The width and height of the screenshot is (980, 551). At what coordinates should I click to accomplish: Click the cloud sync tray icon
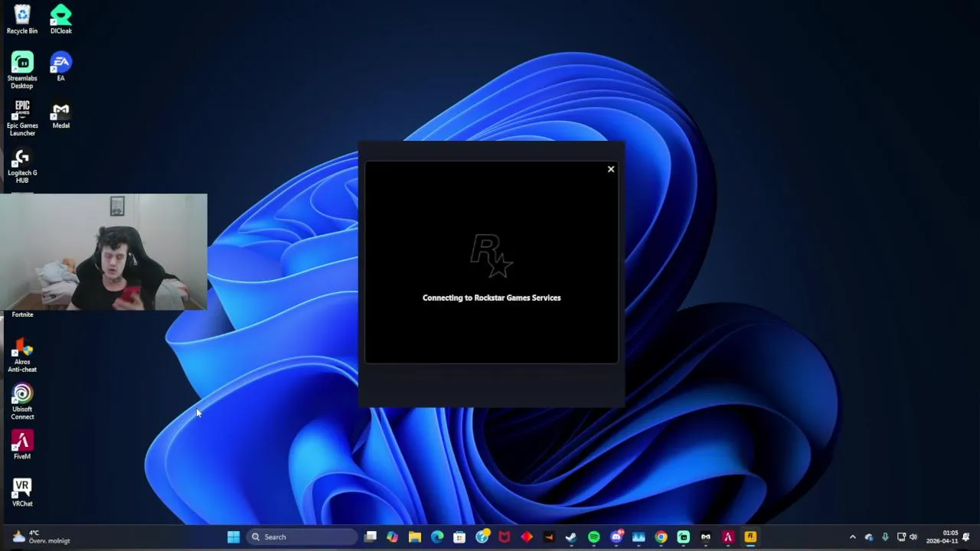pos(869,537)
